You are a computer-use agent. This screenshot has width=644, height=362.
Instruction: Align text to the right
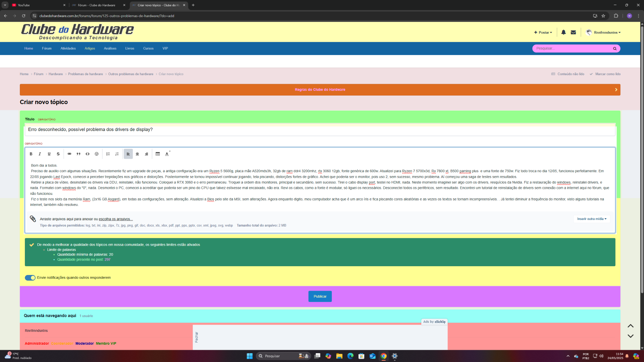coord(146,154)
